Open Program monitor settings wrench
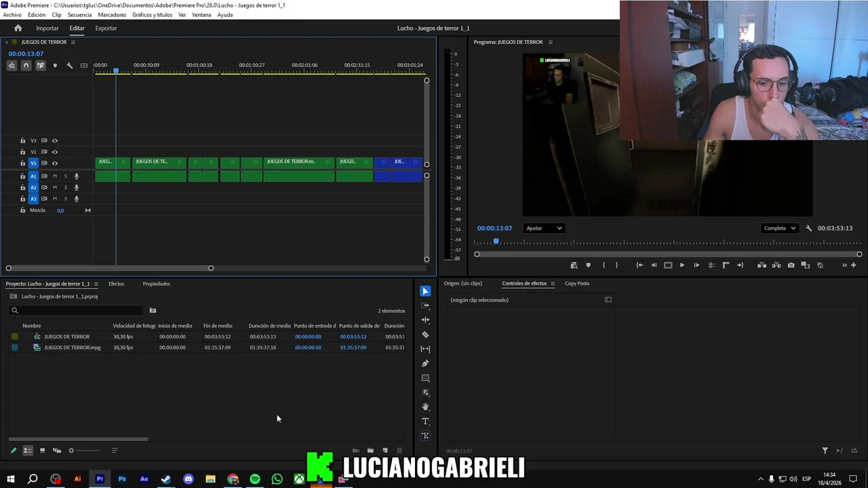The height and width of the screenshot is (488, 868). (x=808, y=228)
